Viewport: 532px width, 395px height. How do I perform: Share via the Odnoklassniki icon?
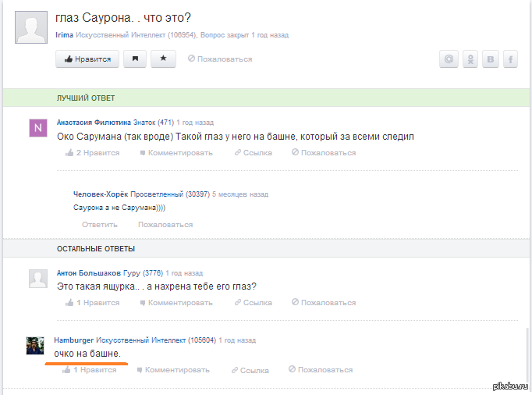(x=470, y=59)
